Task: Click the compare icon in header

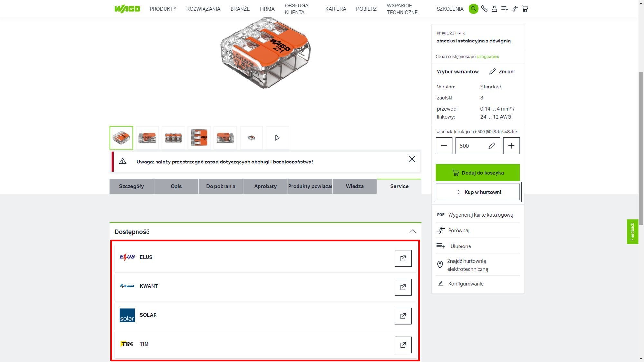Action: point(515,9)
